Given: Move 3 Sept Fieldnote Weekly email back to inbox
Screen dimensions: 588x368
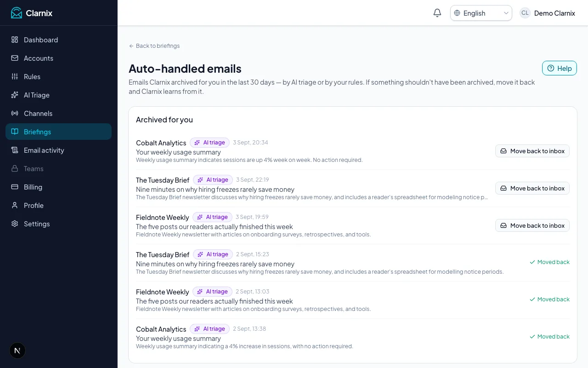Looking at the screenshot, I should 532,225.
